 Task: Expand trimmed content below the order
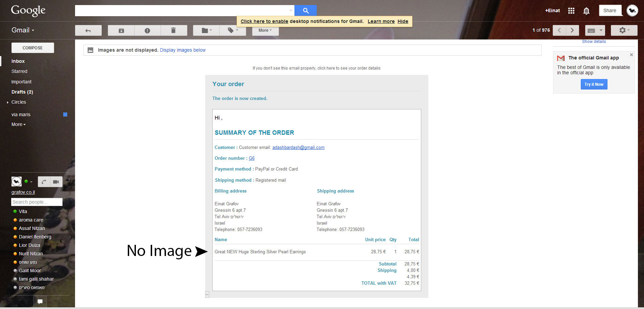click(207, 295)
